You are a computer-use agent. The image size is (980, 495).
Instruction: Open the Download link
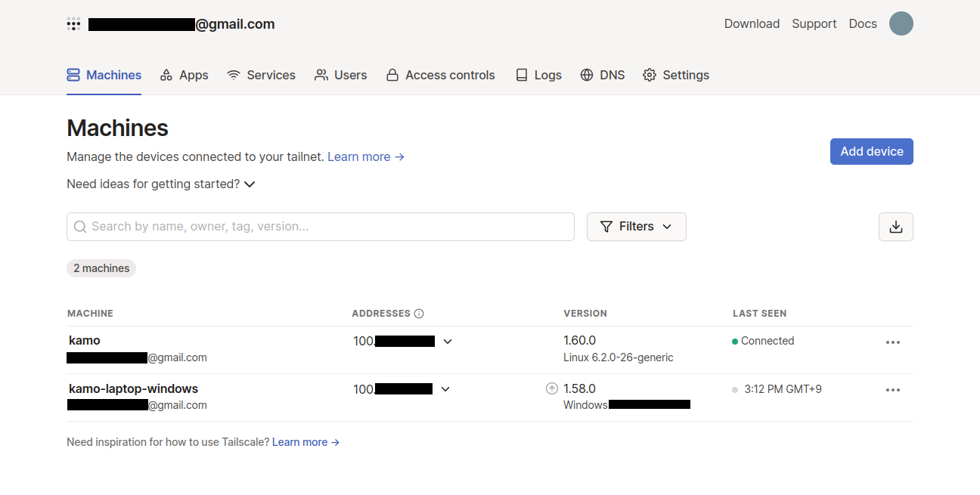pos(752,23)
